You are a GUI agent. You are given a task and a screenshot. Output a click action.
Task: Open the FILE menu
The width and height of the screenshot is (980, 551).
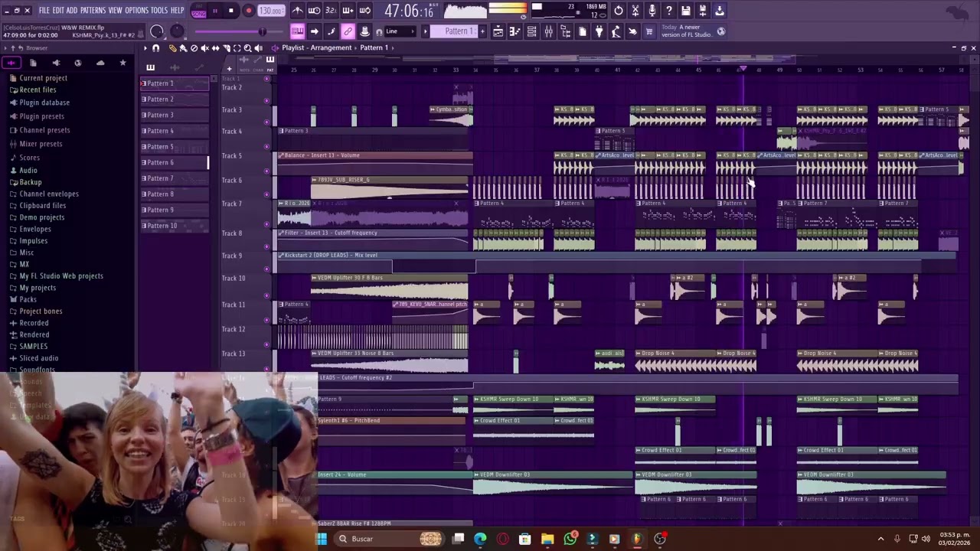44,11
